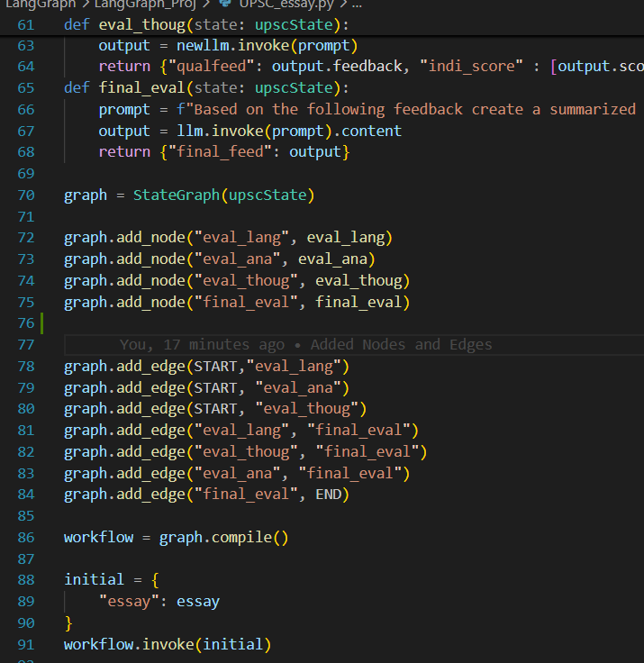Image resolution: width=644 pixels, height=663 pixels.
Task: Select line number 85 in the gutter
Action: coord(26,516)
